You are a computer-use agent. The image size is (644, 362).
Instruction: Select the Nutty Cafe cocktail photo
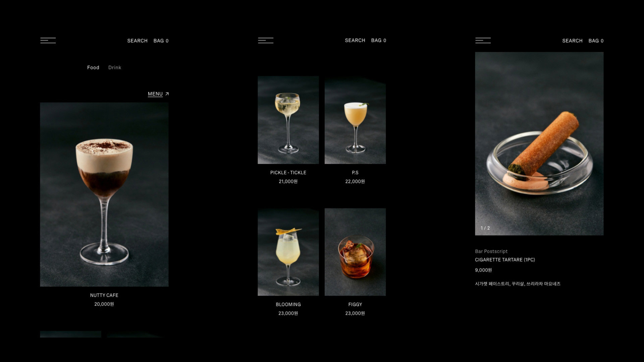point(104,194)
